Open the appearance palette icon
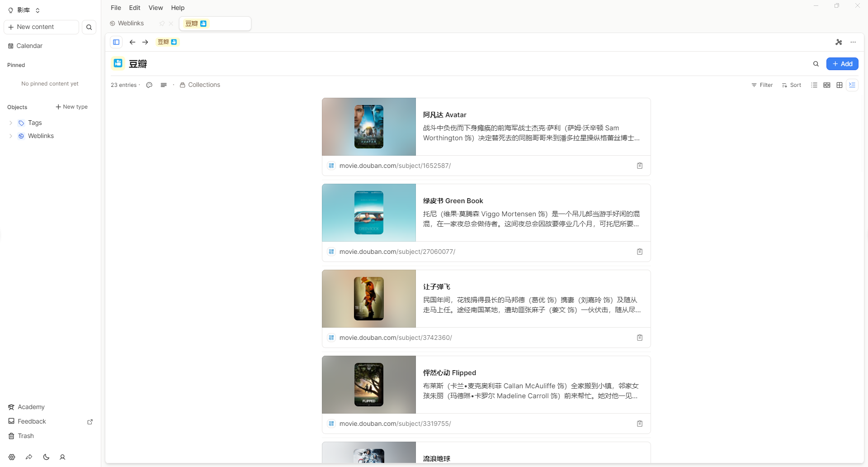 point(149,85)
